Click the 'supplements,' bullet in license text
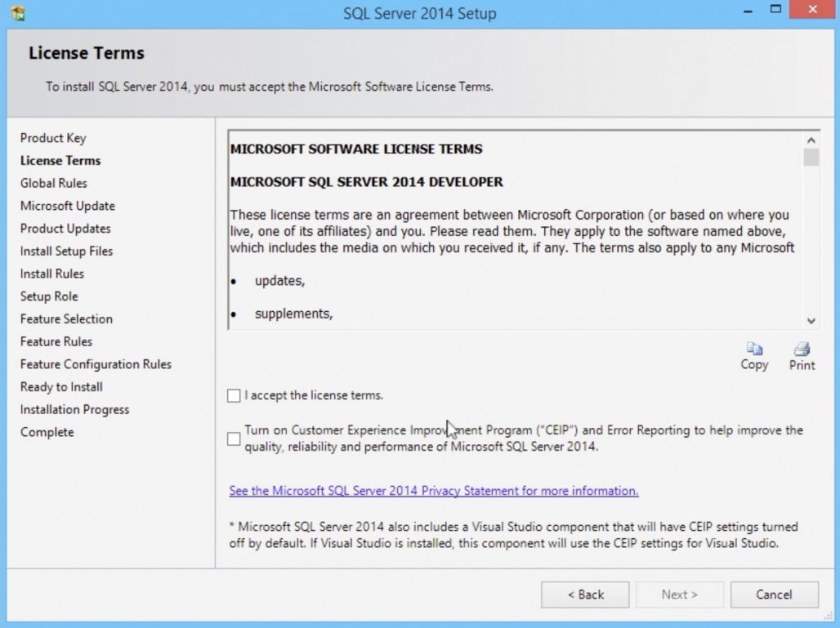 293,314
